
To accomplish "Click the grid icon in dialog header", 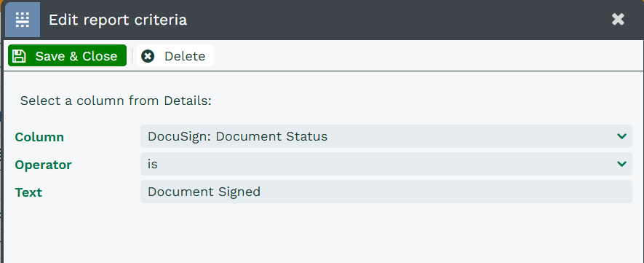I will (x=23, y=20).
